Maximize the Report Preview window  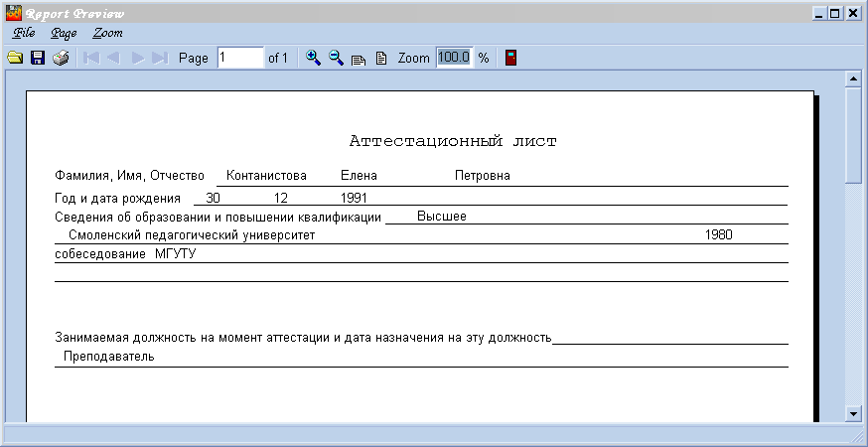(x=835, y=13)
